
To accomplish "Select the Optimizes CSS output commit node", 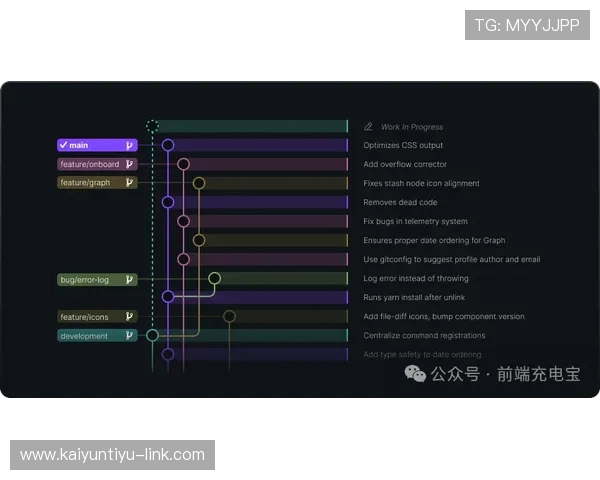I will [x=168, y=145].
